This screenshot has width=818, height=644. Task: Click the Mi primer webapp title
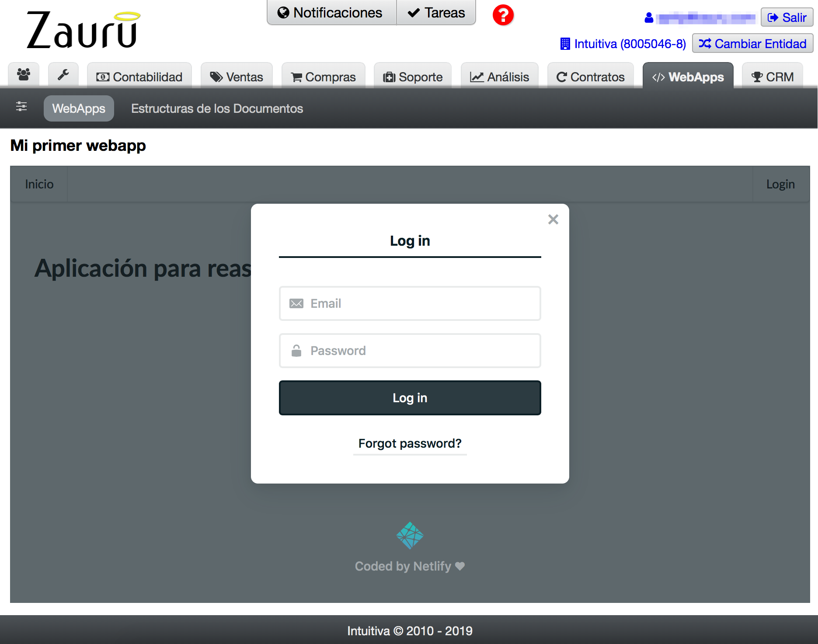(78, 146)
